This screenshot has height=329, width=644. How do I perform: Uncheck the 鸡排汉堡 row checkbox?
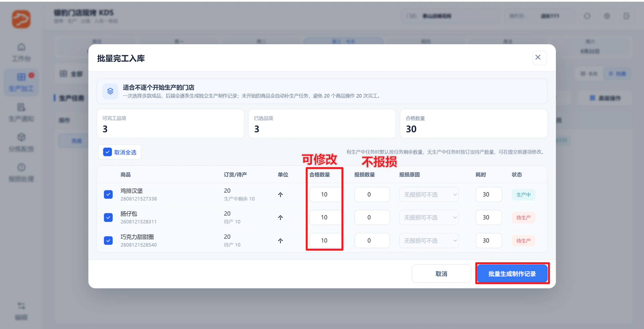coord(108,195)
